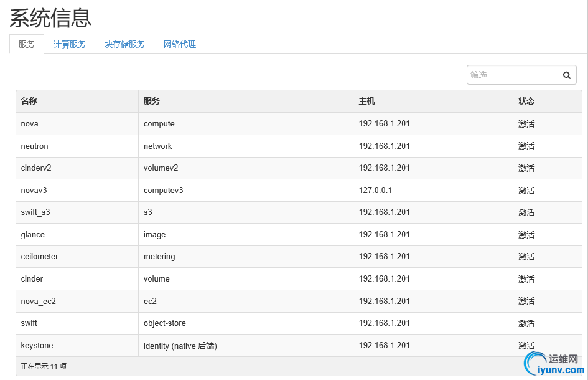Switch to the 计算服务 tab
This screenshot has height=380, width=588.
click(69, 44)
